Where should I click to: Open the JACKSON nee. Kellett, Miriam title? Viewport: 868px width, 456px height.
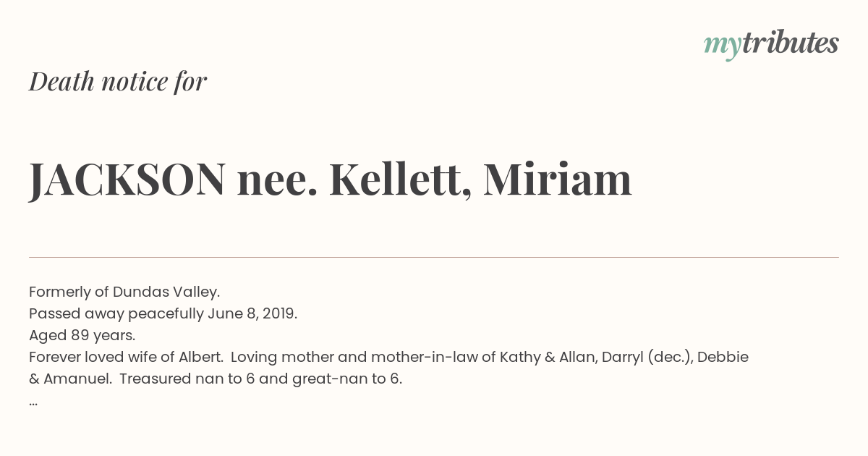pyautogui.click(x=331, y=179)
